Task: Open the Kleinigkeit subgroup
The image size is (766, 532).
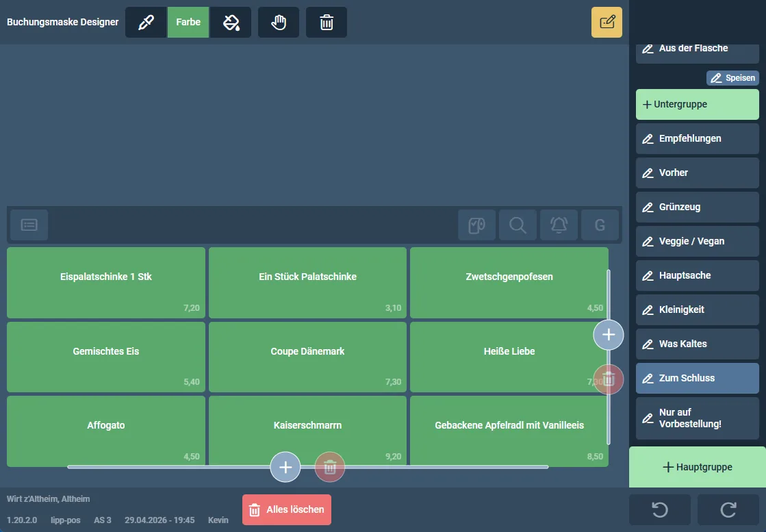Action: click(x=697, y=309)
